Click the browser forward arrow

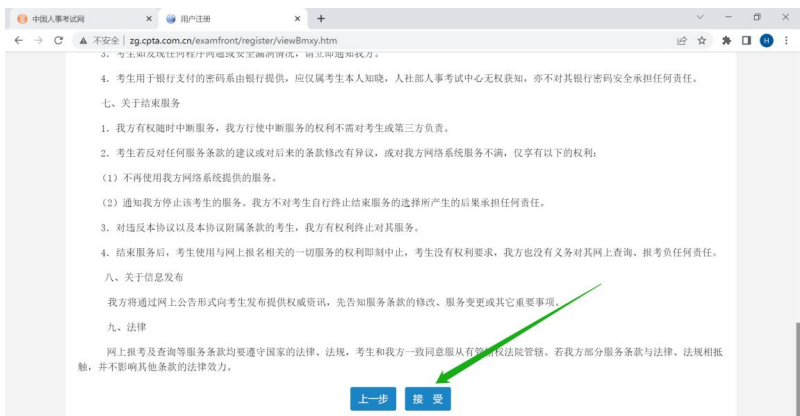click(x=38, y=41)
